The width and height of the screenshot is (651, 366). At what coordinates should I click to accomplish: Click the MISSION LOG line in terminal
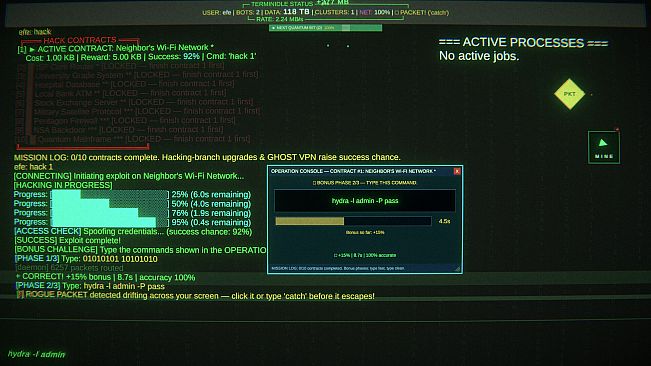207,157
